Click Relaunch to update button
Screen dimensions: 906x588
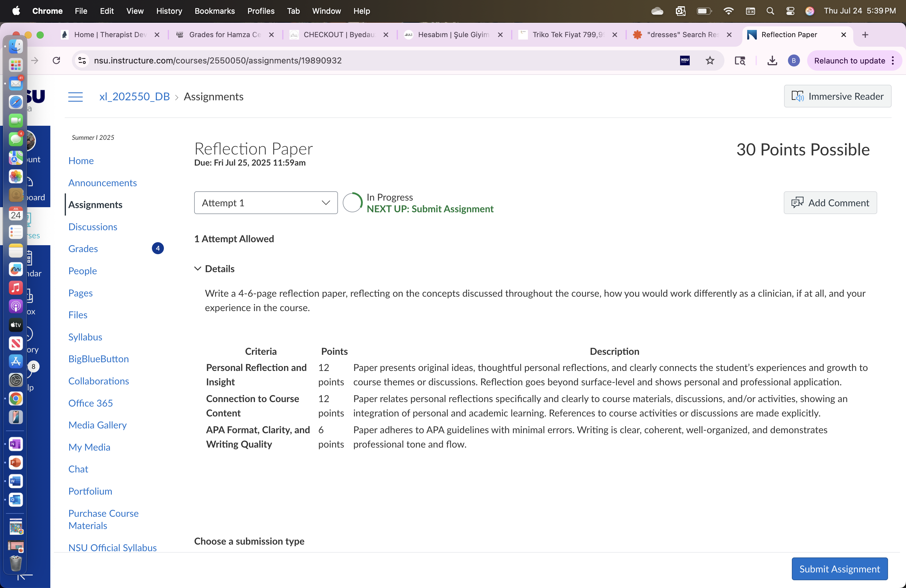(849, 60)
